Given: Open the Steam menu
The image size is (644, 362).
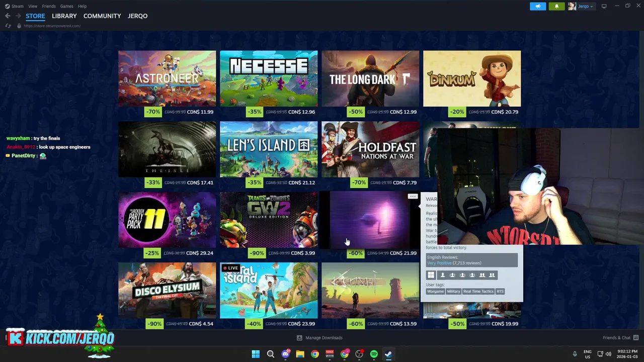Looking at the screenshot, I should coord(18,6).
